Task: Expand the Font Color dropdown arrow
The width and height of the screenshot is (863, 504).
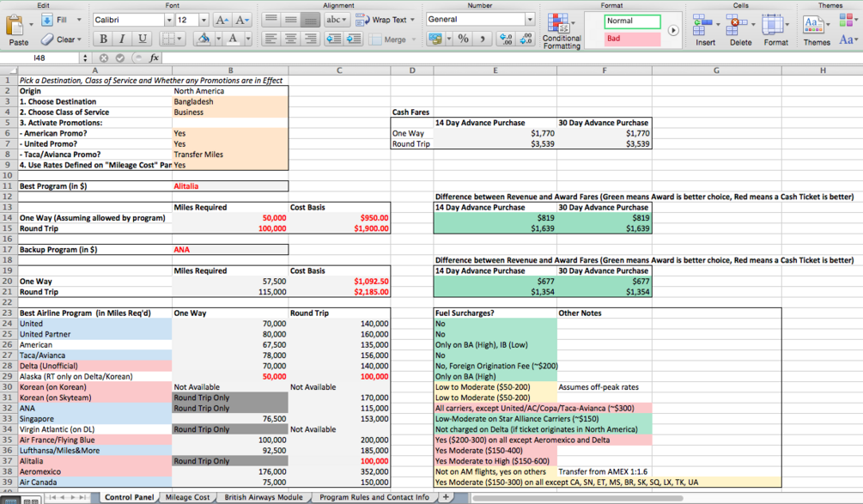Action: pyautogui.click(x=248, y=39)
